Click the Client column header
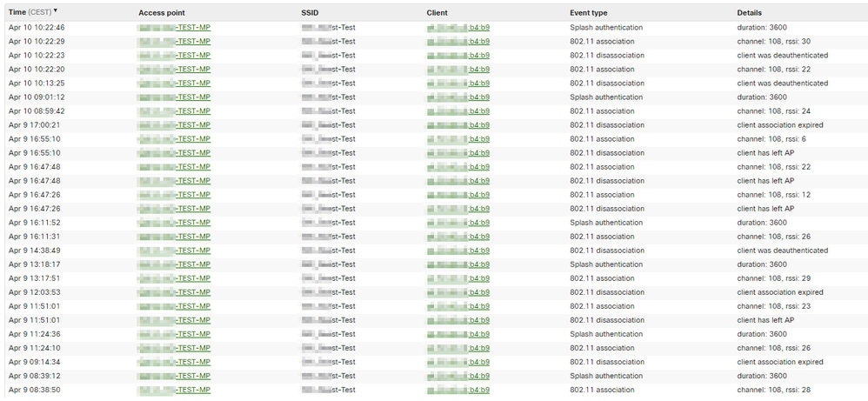 (x=437, y=13)
